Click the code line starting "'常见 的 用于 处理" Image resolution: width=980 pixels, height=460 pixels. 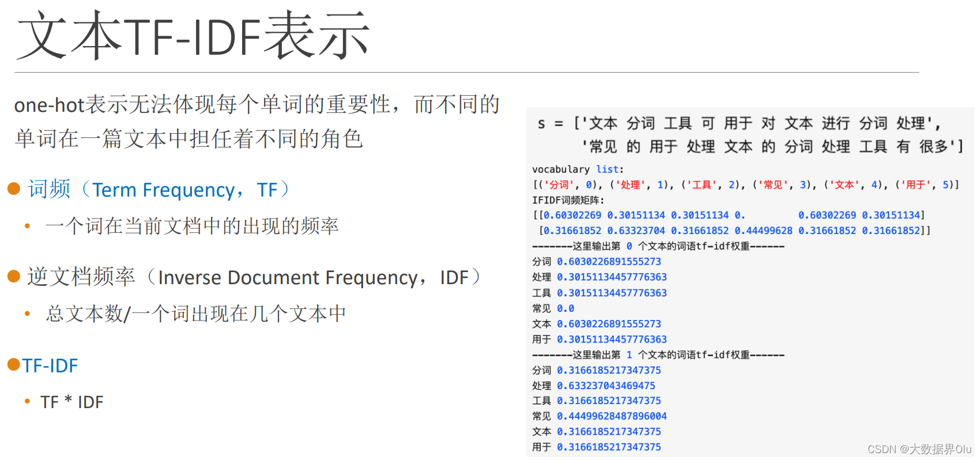pos(772,146)
